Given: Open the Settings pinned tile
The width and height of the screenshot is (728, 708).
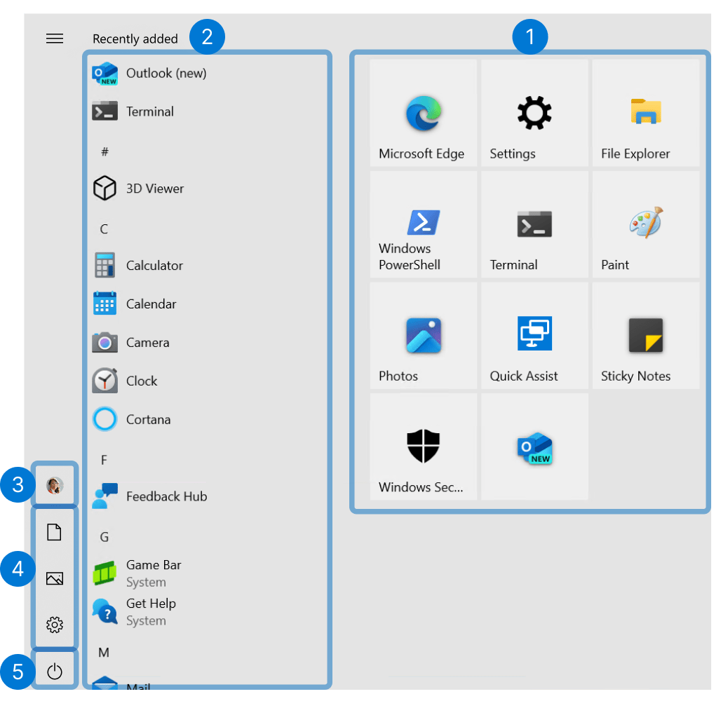Looking at the screenshot, I should point(534,113).
